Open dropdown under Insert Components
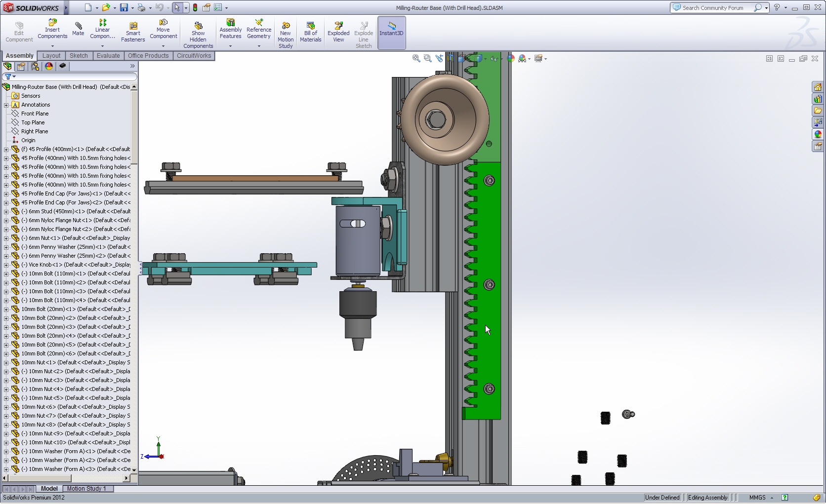 (52, 46)
